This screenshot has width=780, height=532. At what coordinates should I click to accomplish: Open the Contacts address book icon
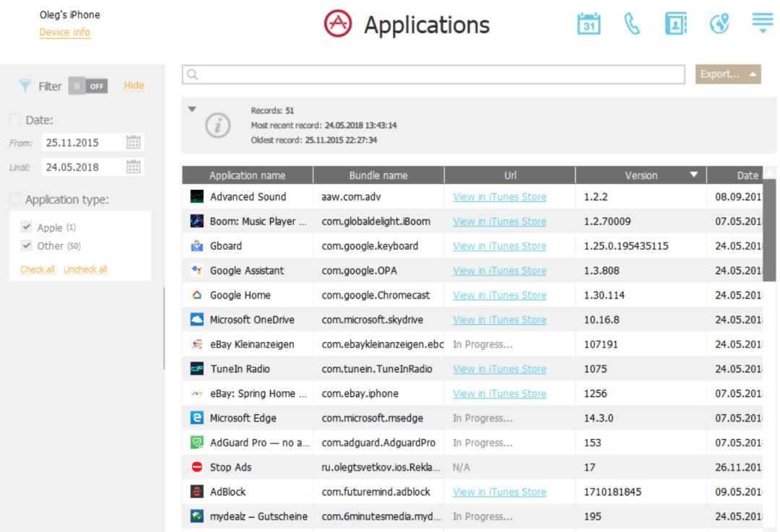pyautogui.click(x=675, y=24)
